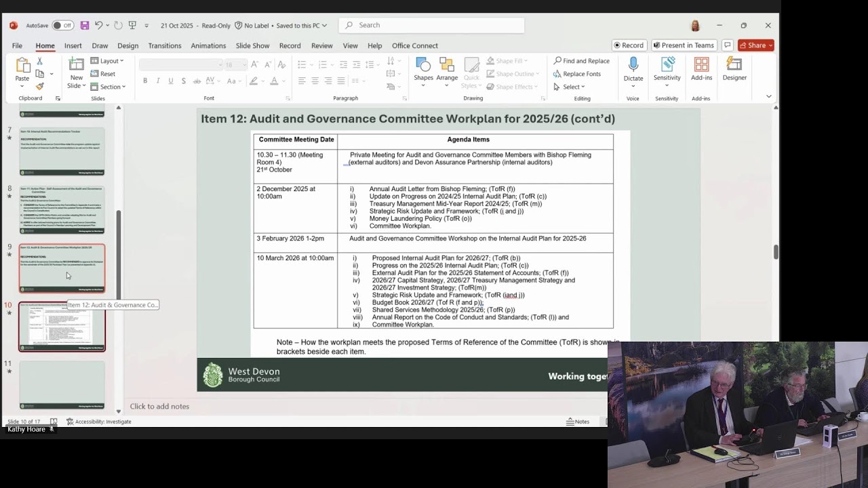Select slide 8 thumbnail

coord(62,210)
